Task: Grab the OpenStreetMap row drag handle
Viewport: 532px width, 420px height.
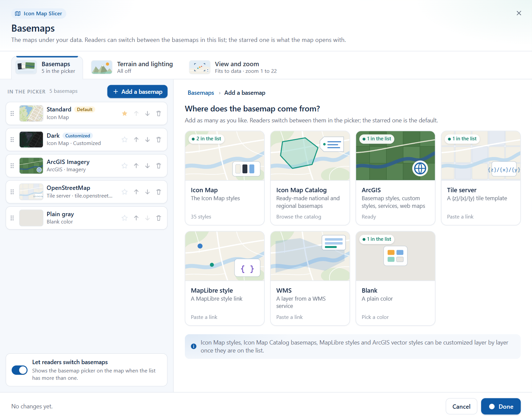Action: point(12,192)
